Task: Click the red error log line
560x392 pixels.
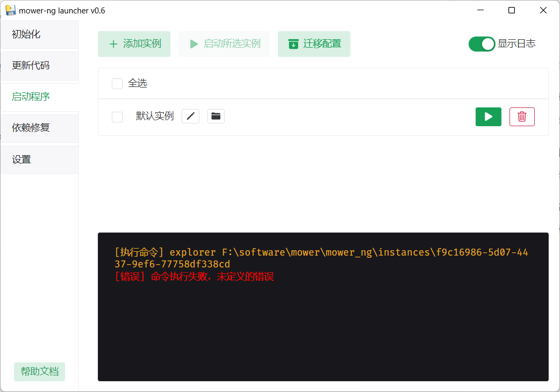Action: [194, 277]
